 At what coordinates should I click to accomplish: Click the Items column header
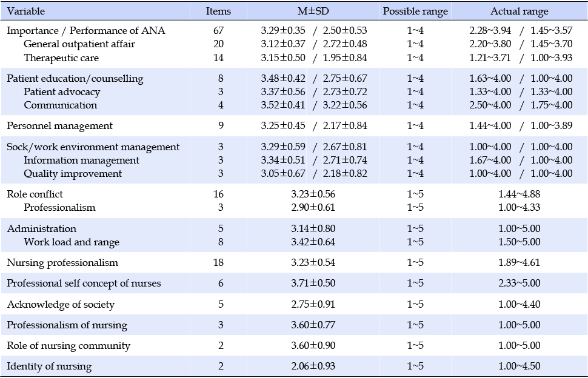pos(218,12)
